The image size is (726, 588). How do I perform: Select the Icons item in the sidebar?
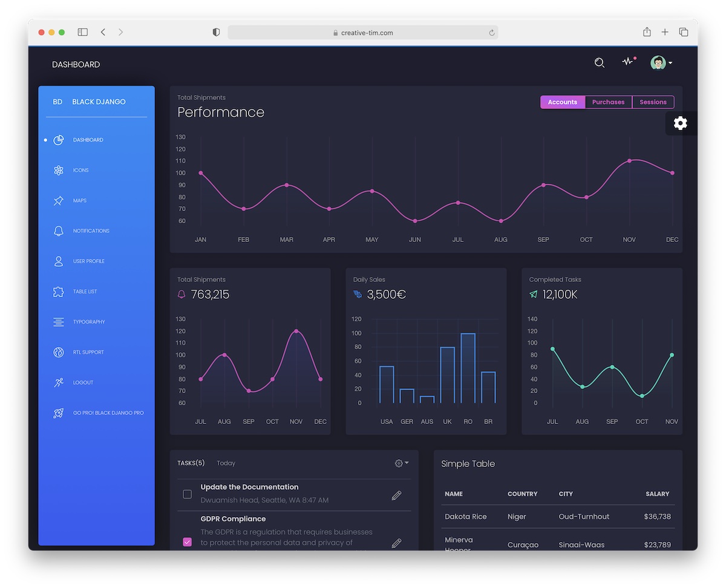click(x=58, y=170)
